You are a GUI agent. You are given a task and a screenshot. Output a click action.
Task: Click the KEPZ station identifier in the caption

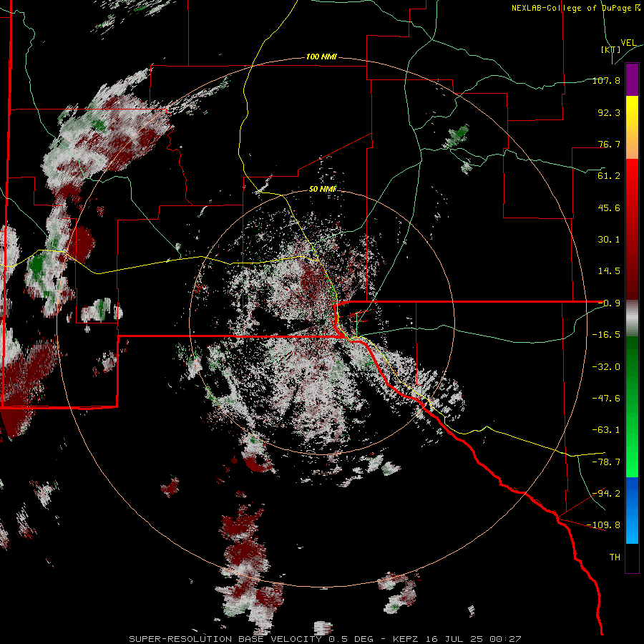[406, 639]
